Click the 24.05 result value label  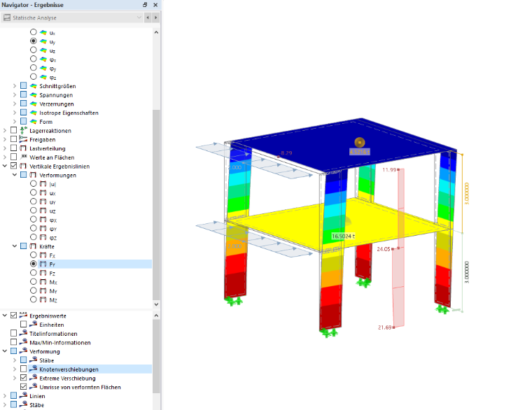click(x=384, y=249)
